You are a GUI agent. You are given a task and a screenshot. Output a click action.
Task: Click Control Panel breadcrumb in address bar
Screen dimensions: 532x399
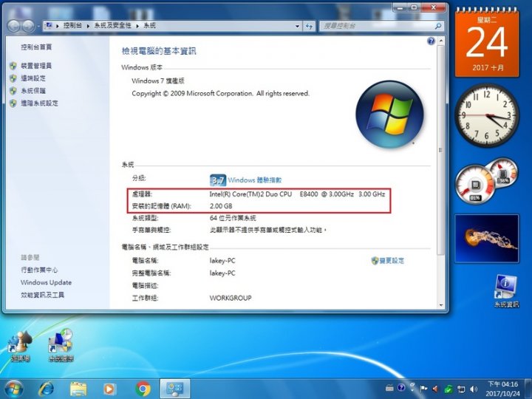pos(72,25)
